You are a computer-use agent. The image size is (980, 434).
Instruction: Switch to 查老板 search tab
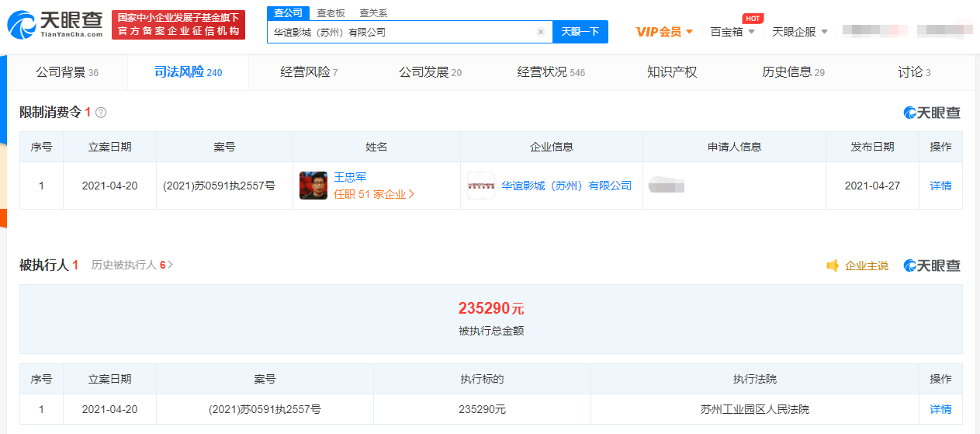tap(331, 12)
